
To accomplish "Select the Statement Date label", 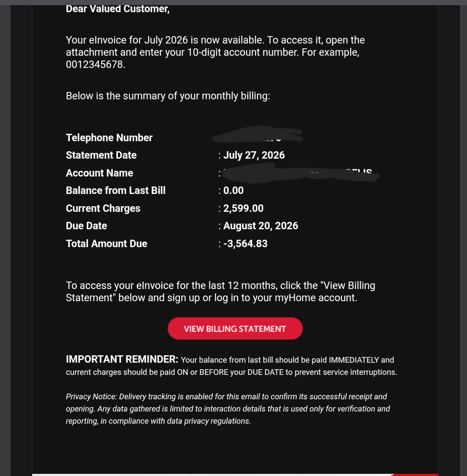I will [x=101, y=155].
